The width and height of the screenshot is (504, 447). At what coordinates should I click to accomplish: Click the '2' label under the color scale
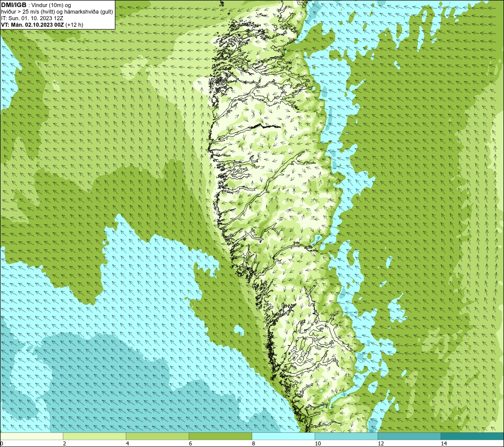(65, 443)
